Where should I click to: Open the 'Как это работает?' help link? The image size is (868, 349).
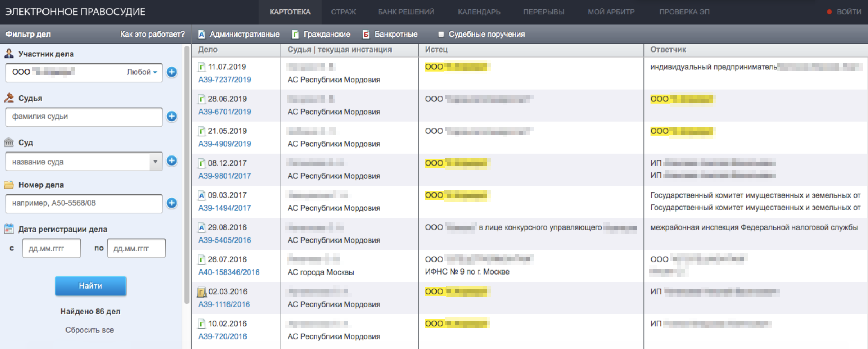click(152, 34)
